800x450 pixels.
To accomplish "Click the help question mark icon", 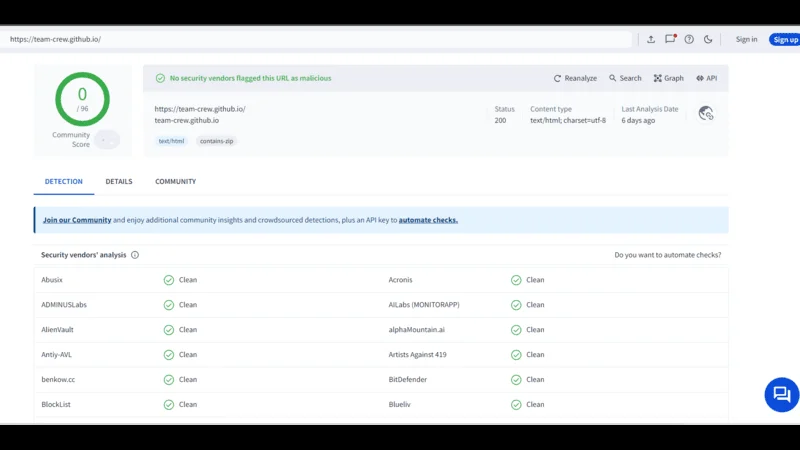I will coord(689,39).
